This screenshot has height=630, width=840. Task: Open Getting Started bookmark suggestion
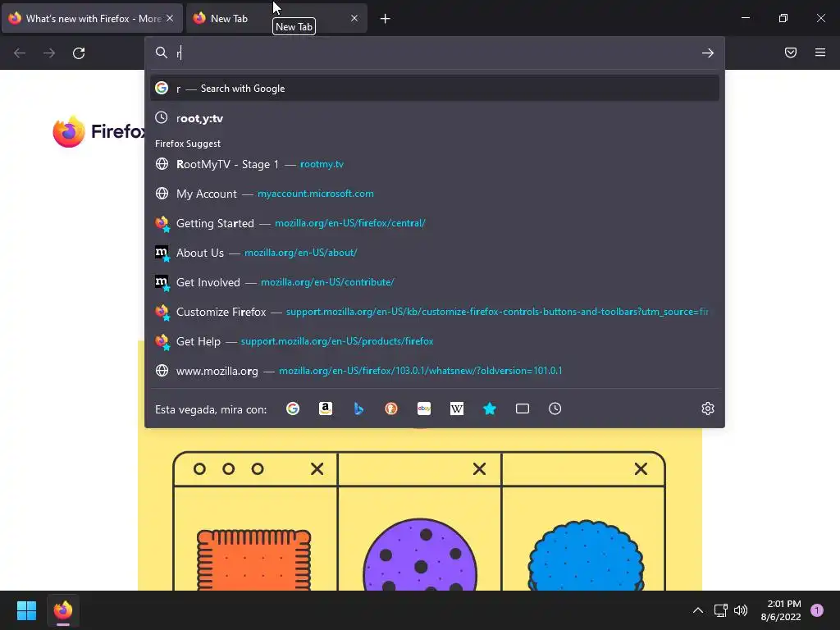tap(435, 223)
